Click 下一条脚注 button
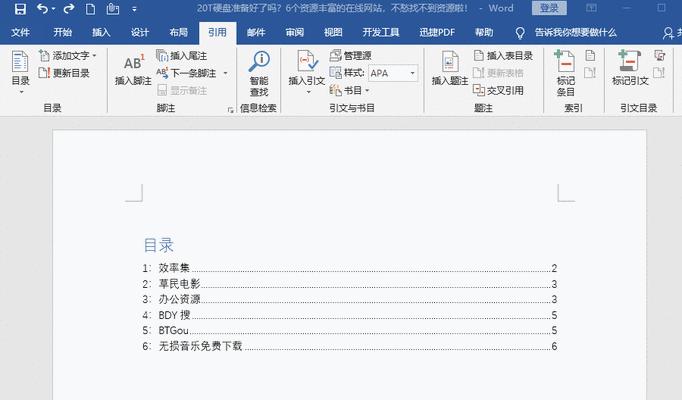 (x=187, y=73)
